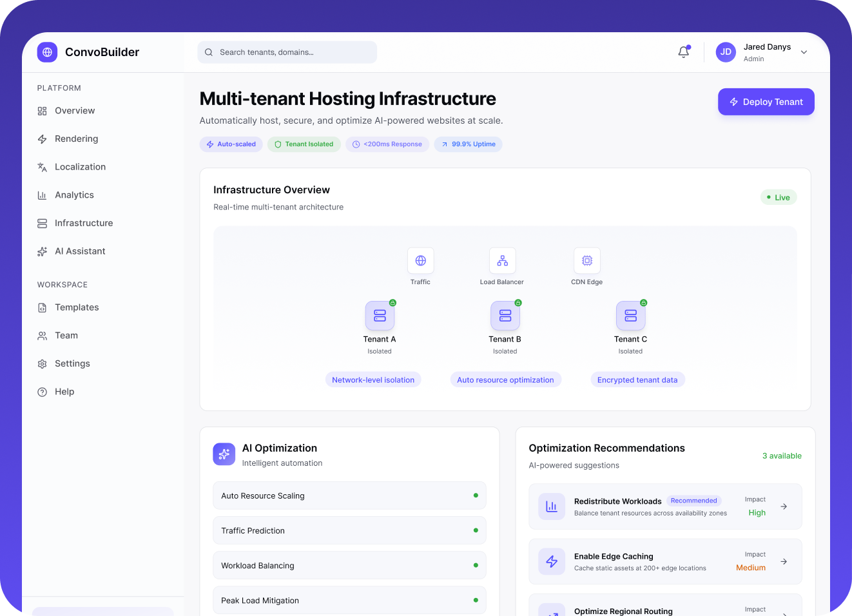Click the Tenant Isolated badge

pyautogui.click(x=304, y=144)
